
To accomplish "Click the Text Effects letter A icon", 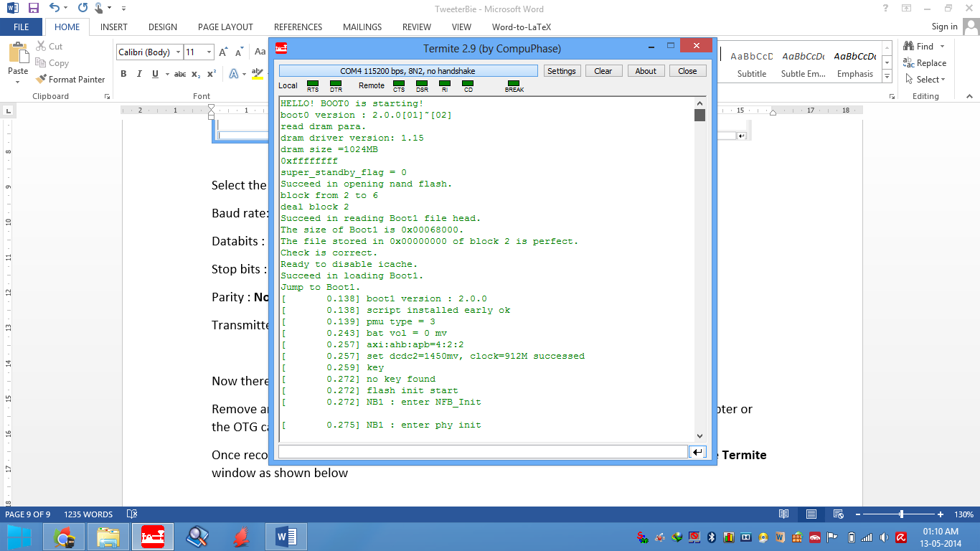I will [234, 74].
